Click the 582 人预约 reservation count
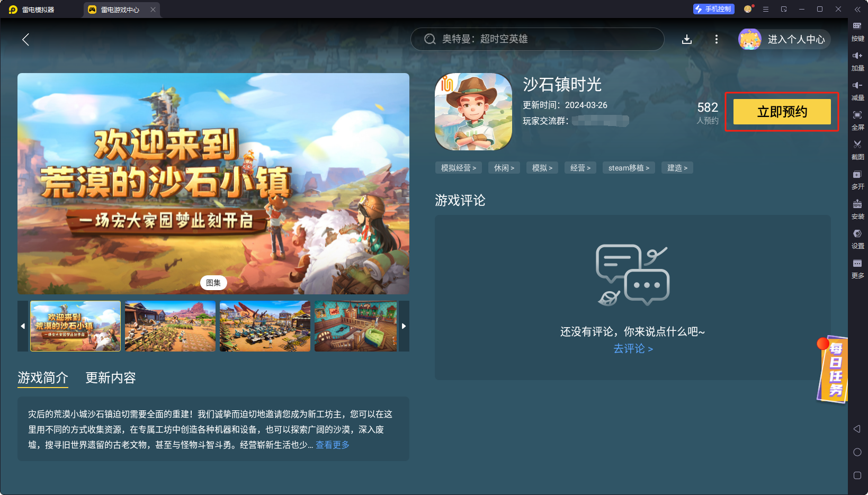The image size is (868, 495). click(x=708, y=113)
